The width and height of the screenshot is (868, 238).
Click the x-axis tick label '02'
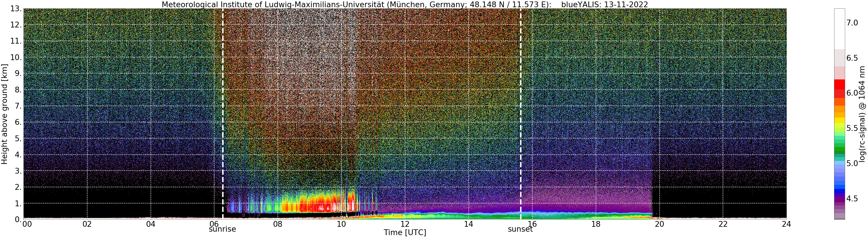point(87,224)
